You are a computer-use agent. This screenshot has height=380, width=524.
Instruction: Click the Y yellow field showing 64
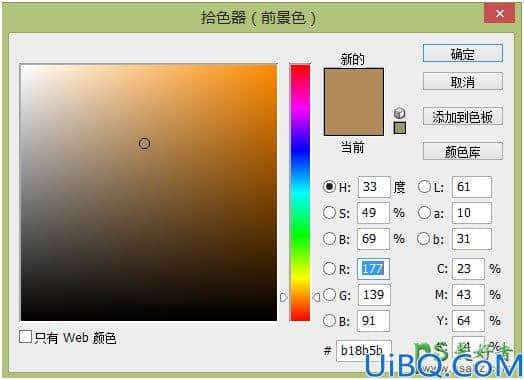coord(469,321)
